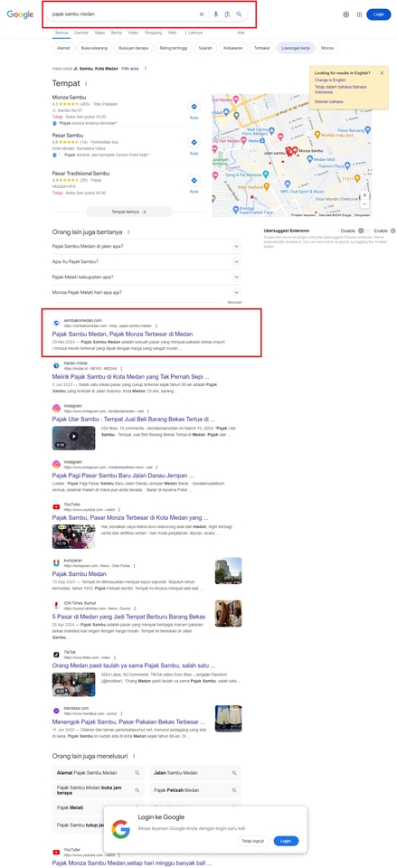
Task: Select Pajak Petisah Medan related search
Action: click(195, 790)
